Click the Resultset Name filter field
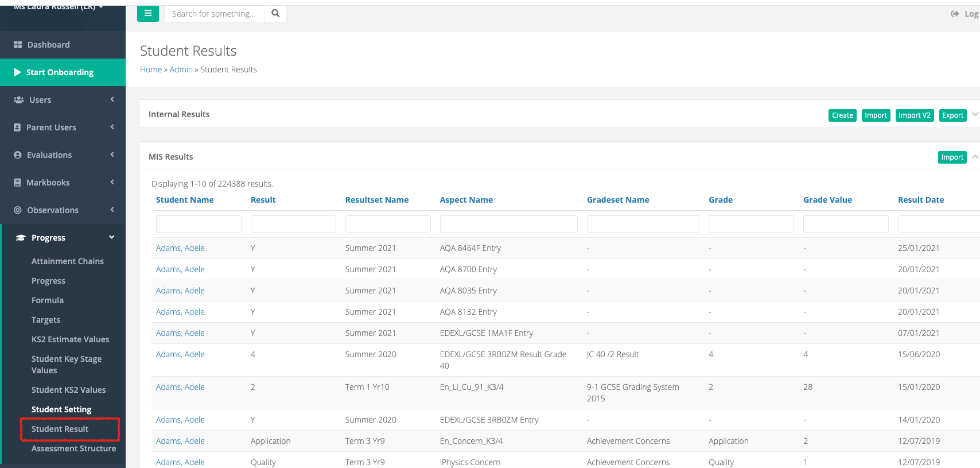The height and width of the screenshot is (468, 980). [388, 224]
